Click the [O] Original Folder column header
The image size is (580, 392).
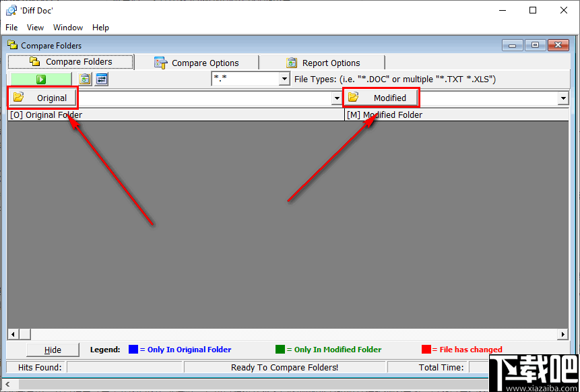point(176,115)
